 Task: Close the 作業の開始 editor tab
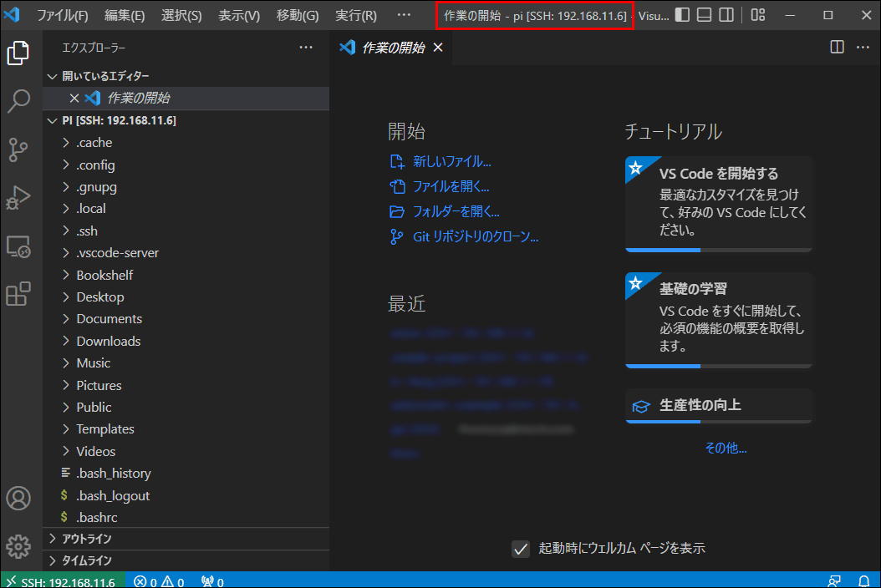[438, 48]
